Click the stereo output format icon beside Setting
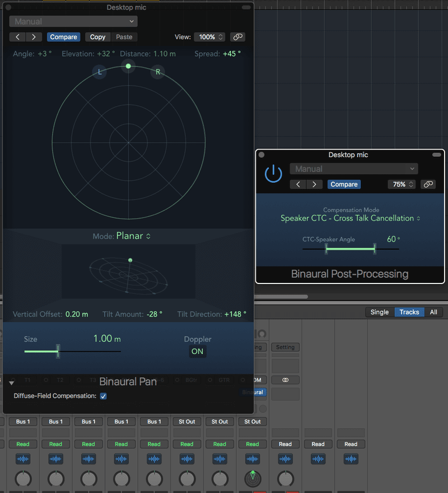Screen dimensions: 448x493 pos(286,379)
